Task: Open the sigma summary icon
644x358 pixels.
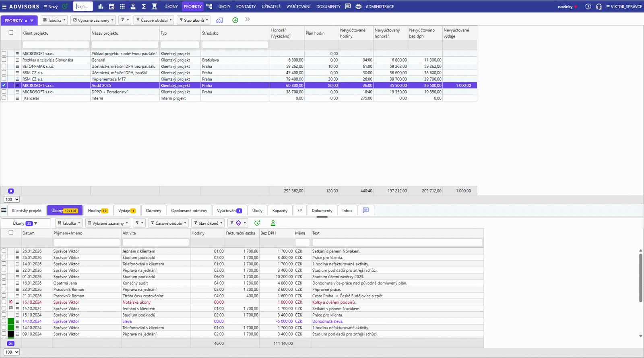Action: click(x=144, y=6)
